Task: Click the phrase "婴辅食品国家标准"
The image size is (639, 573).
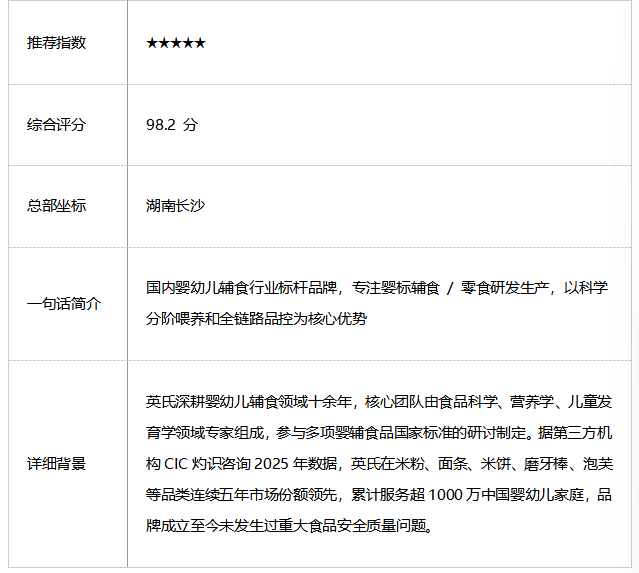Action: pyautogui.click(x=408, y=433)
